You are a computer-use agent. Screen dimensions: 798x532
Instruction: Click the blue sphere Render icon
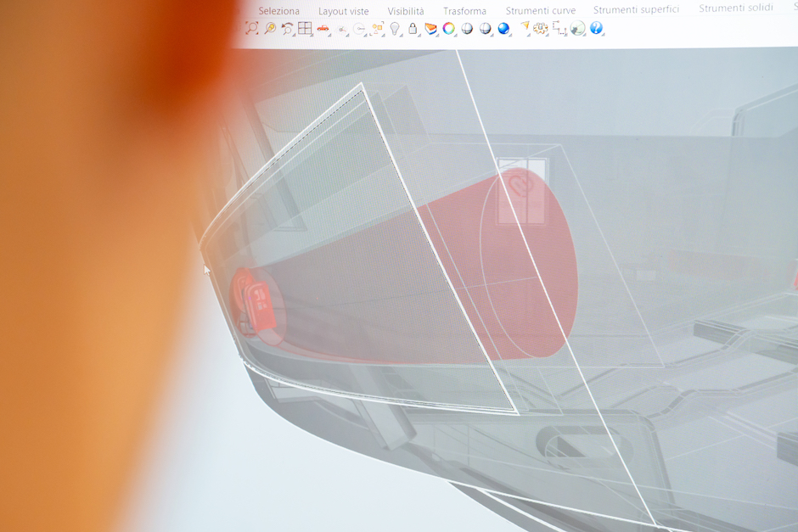point(503,29)
